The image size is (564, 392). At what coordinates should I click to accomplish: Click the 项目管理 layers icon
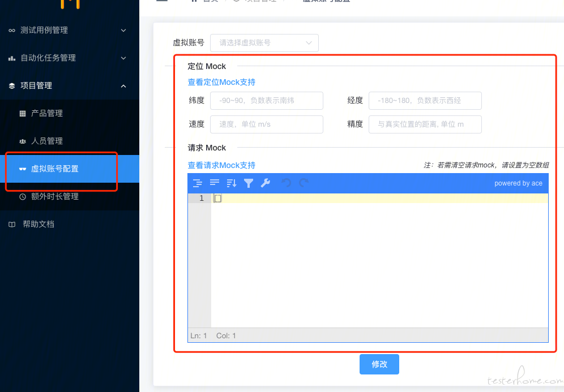point(12,86)
